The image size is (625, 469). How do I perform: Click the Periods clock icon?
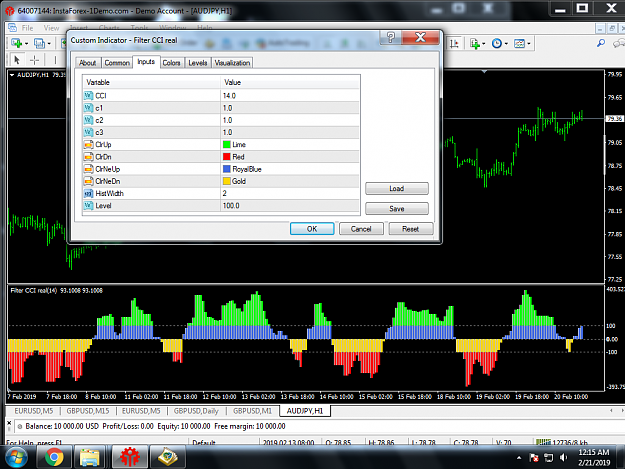coord(497,43)
